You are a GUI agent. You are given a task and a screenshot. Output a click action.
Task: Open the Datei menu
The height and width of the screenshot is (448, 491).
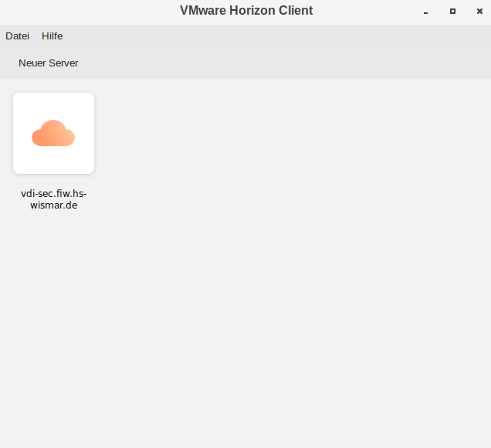(x=17, y=36)
